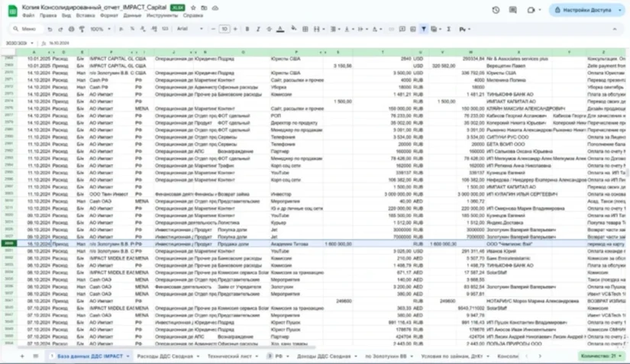Viewport: 630px width, 364px height.
Task: Decrease font size with minus
Action: (213, 29)
